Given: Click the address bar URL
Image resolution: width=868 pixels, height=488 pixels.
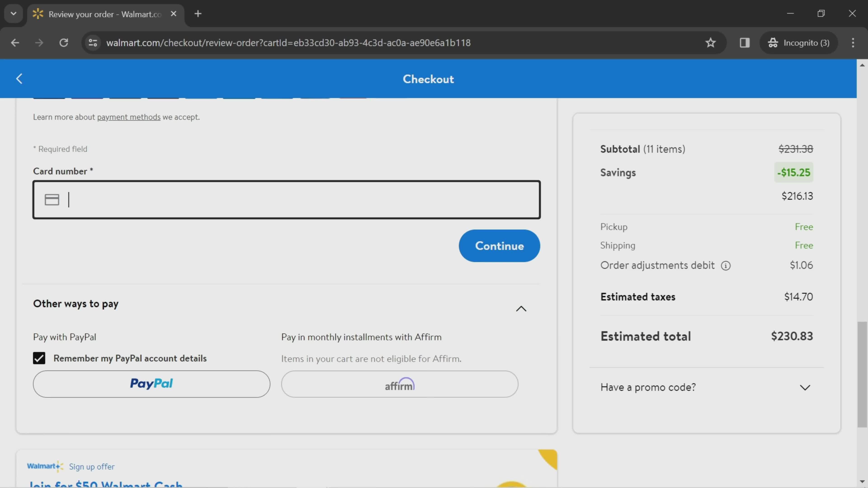Looking at the screenshot, I should tap(288, 43).
